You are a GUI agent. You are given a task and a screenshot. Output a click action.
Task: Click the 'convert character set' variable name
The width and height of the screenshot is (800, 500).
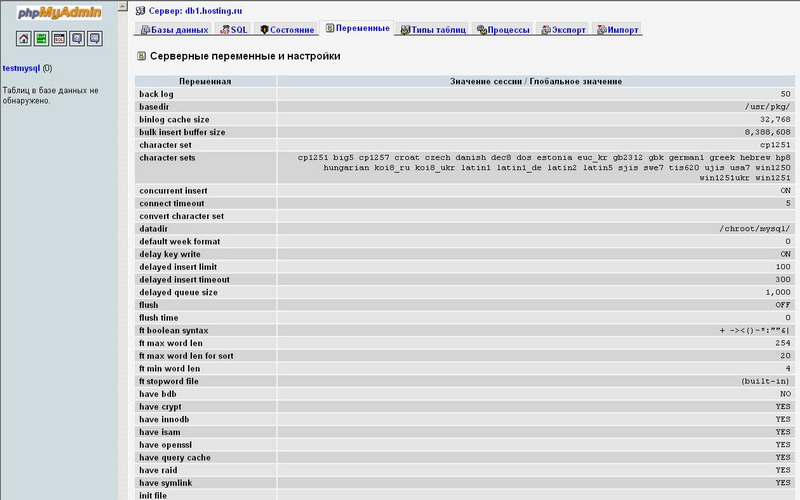tap(182, 216)
